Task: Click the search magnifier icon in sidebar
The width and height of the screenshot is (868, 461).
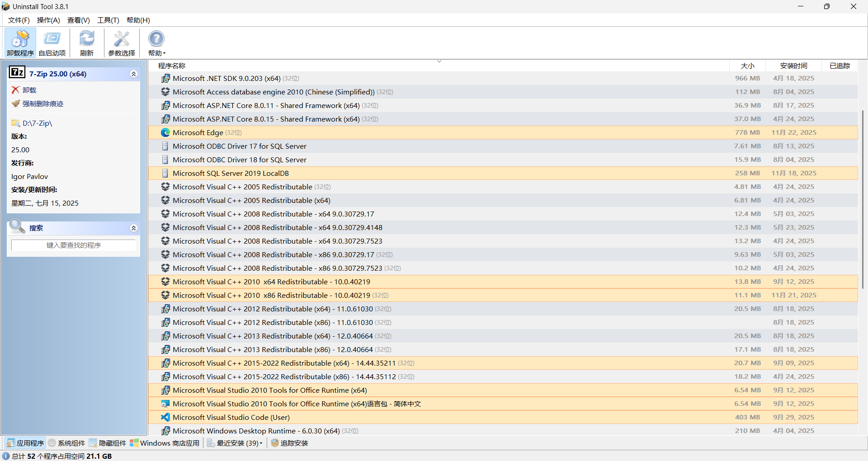Action: [17, 227]
